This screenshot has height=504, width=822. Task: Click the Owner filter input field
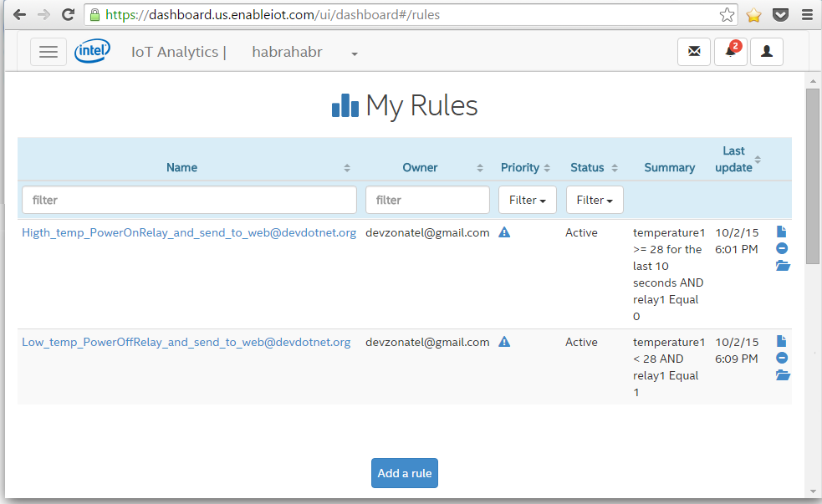(x=428, y=200)
